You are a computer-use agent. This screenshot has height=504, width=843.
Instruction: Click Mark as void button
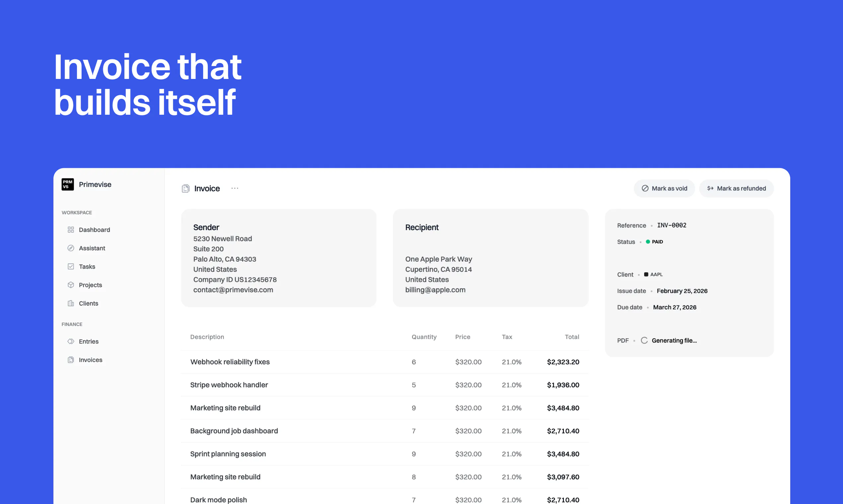click(664, 188)
